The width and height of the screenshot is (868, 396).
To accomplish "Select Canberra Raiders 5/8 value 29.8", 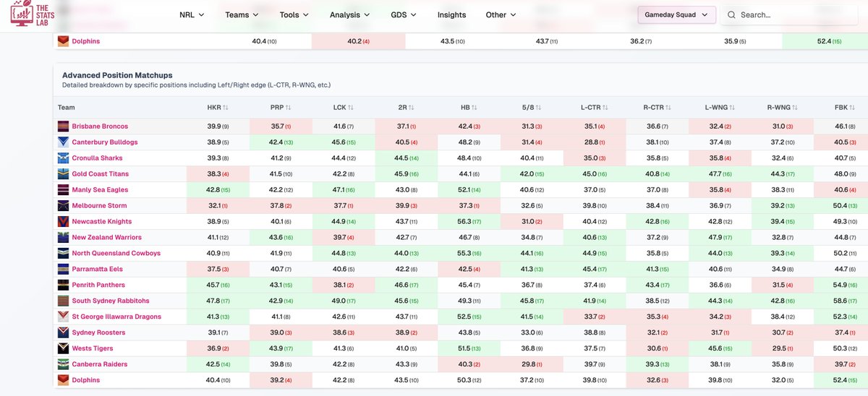I will click(532, 364).
